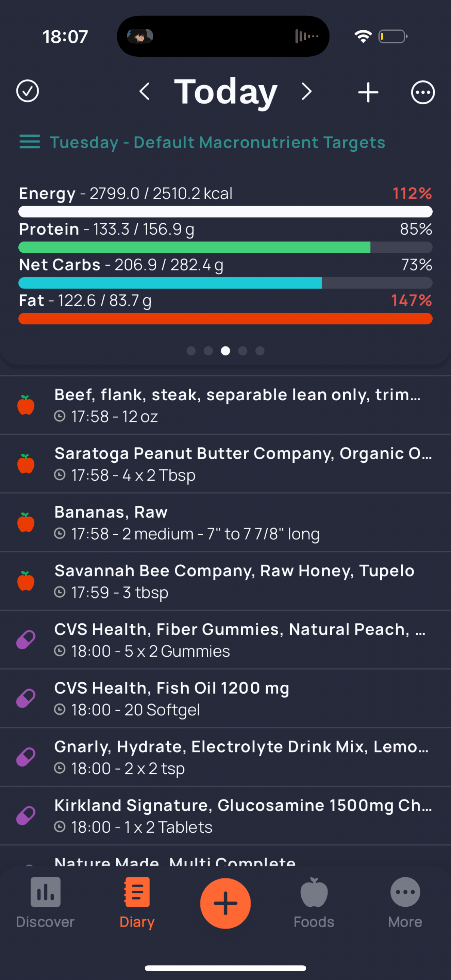Switch to the Discover tab
451x980 pixels.
[45, 903]
